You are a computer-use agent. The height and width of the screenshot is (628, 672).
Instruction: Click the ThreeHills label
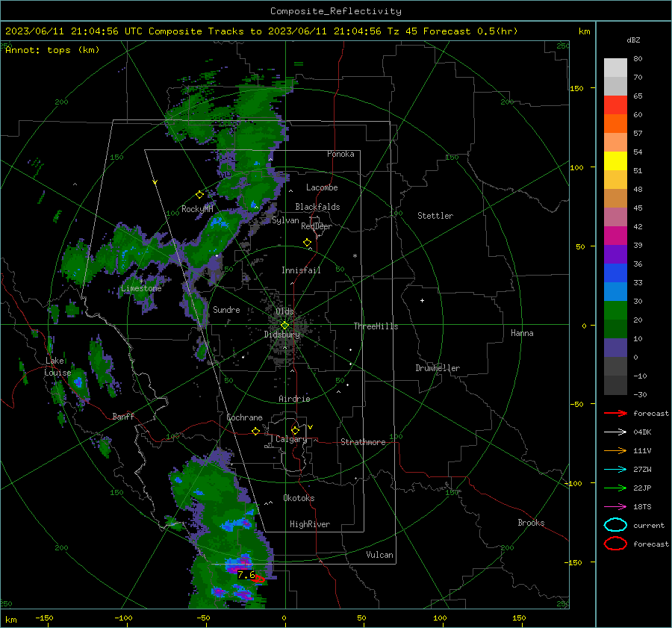pyautogui.click(x=376, y=326)
